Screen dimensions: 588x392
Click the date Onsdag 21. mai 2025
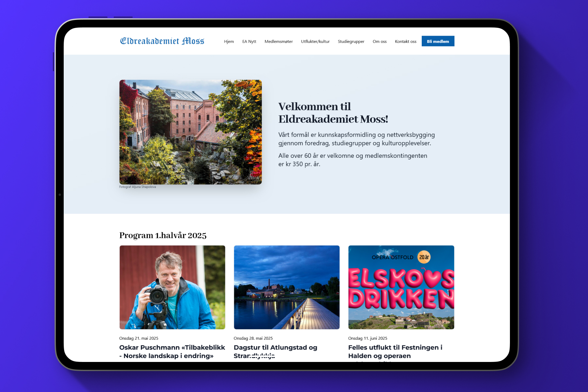(x=139, y=338)
